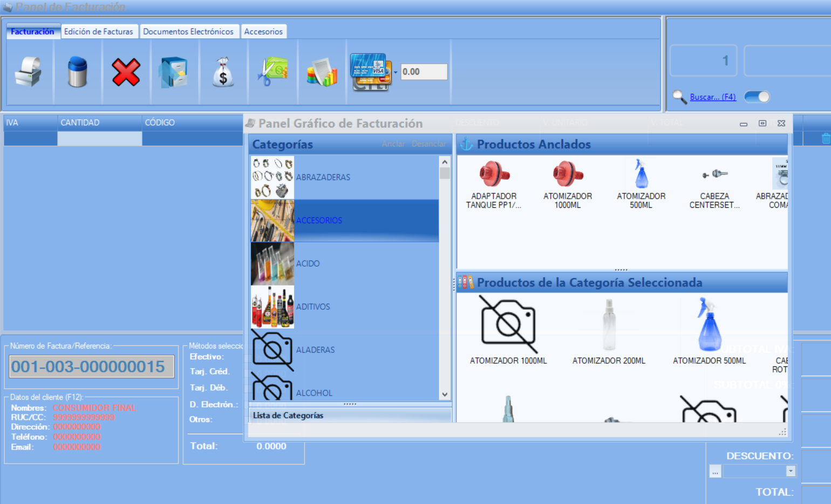Screen dimensions: 831x504
Task: Open the Documentos Electrónicos tab
Action: (188, 32)
